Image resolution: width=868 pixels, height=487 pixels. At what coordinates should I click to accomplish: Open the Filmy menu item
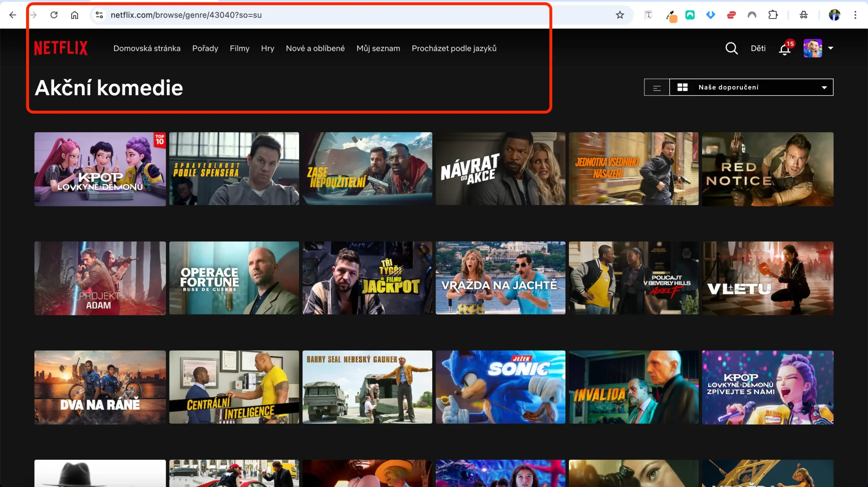240,48
